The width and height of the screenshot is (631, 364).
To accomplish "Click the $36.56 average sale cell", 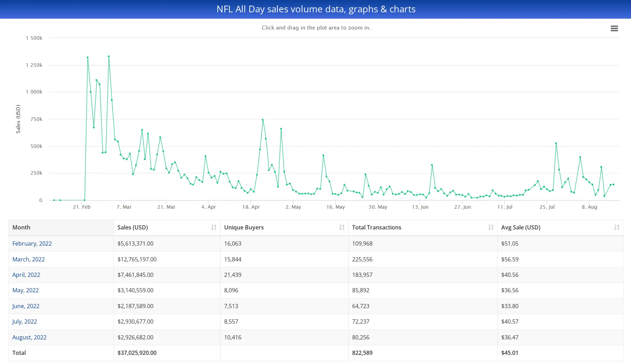I will pos(560,290).
